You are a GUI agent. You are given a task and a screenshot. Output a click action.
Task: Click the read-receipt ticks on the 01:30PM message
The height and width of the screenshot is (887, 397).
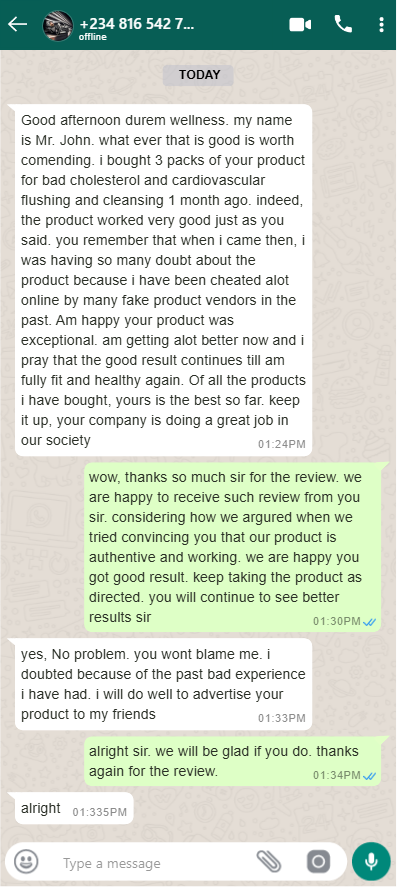click(x=370, y=622)
